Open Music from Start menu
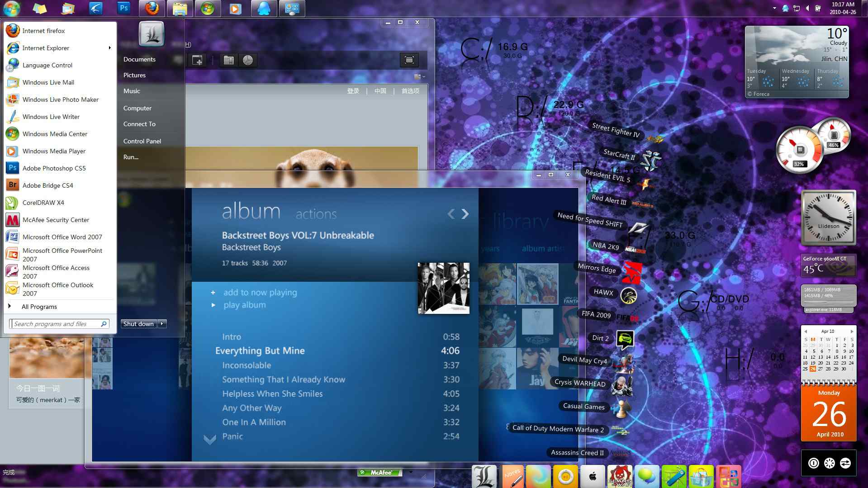Image resolution: width=868 pixels, height=488 pixels. pyautogui.click(x=132, y=91)
